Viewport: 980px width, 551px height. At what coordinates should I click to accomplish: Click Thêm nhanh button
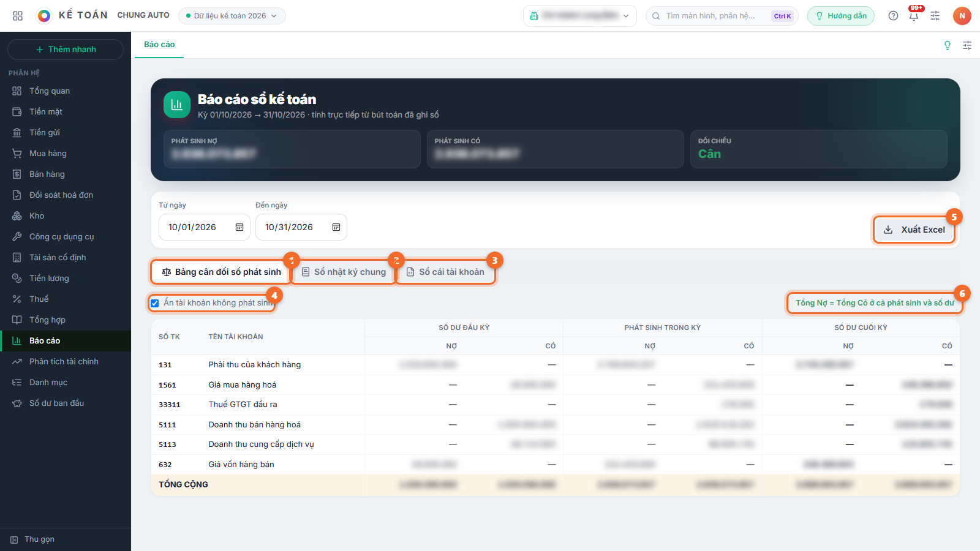coord(66,49)
